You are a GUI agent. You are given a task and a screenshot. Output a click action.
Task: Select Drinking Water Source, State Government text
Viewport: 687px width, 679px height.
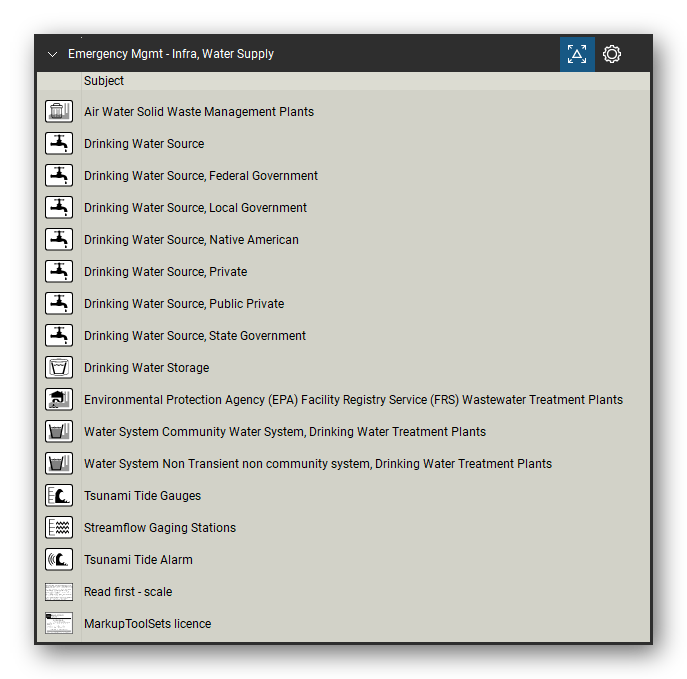pyautogui.click(x=195, y=336)
